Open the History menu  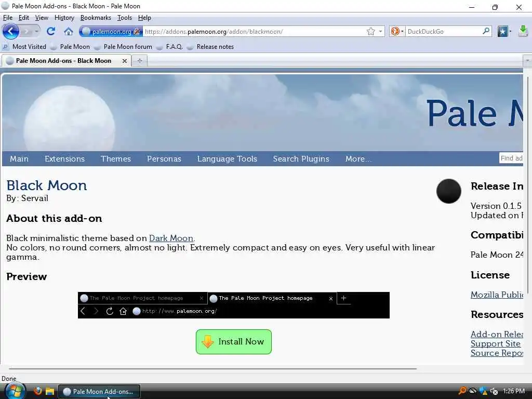point(64,18)
